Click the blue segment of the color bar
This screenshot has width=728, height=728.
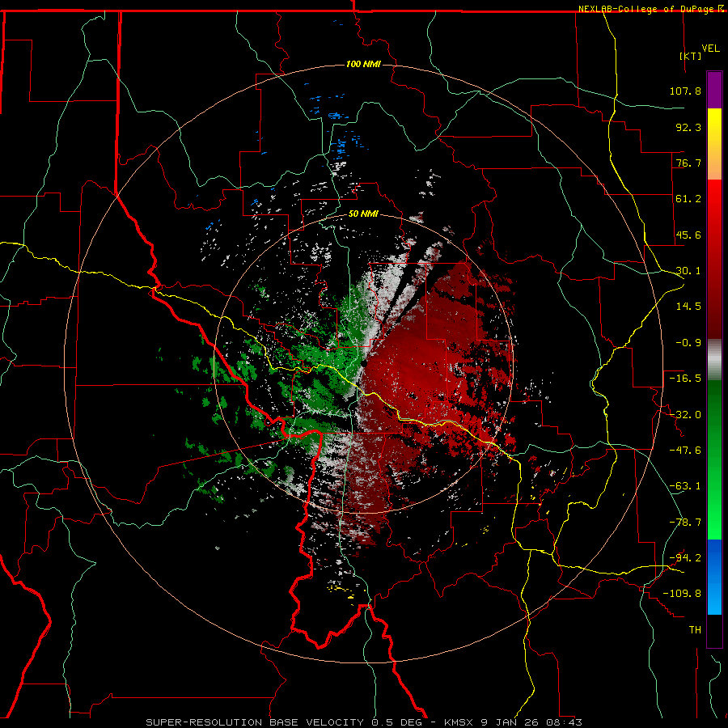714,577
